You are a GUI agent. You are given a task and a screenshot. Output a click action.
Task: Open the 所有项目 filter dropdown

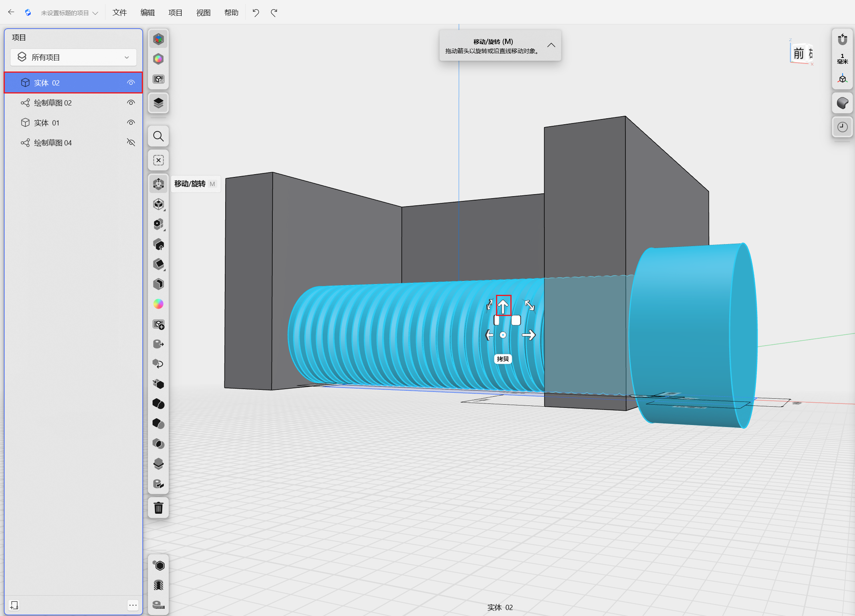73,58
